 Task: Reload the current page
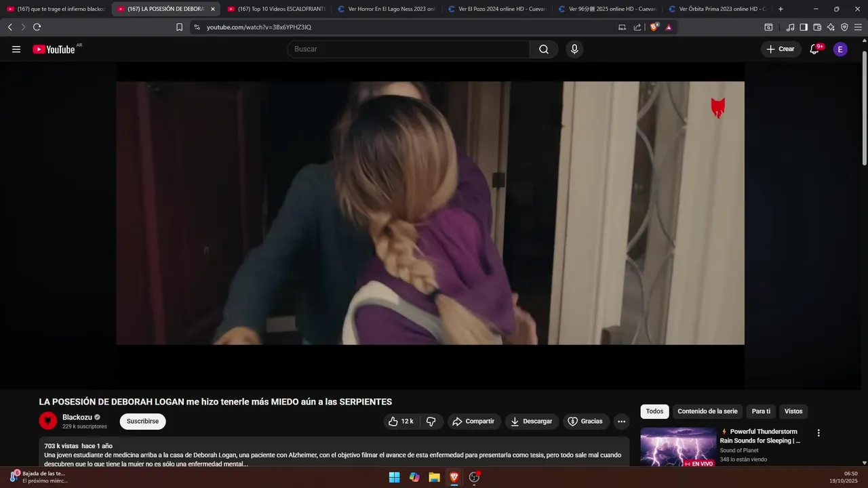tap(37, 27)
